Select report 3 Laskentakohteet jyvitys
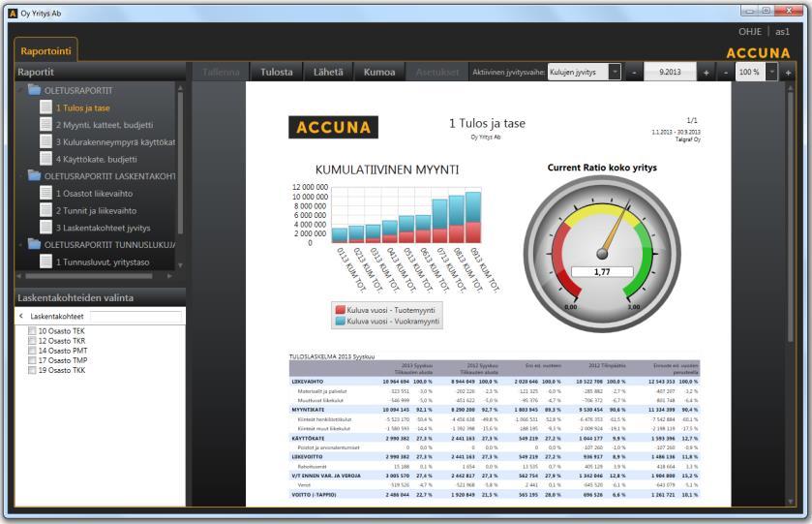Screen dimensions: 812x524 [x=103, y=228]
